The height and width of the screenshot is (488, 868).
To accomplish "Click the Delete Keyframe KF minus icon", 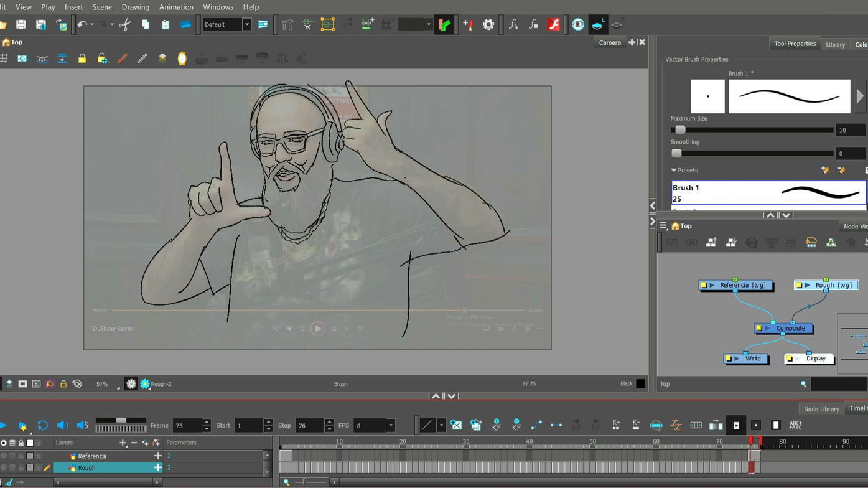I will coord(516,425).
